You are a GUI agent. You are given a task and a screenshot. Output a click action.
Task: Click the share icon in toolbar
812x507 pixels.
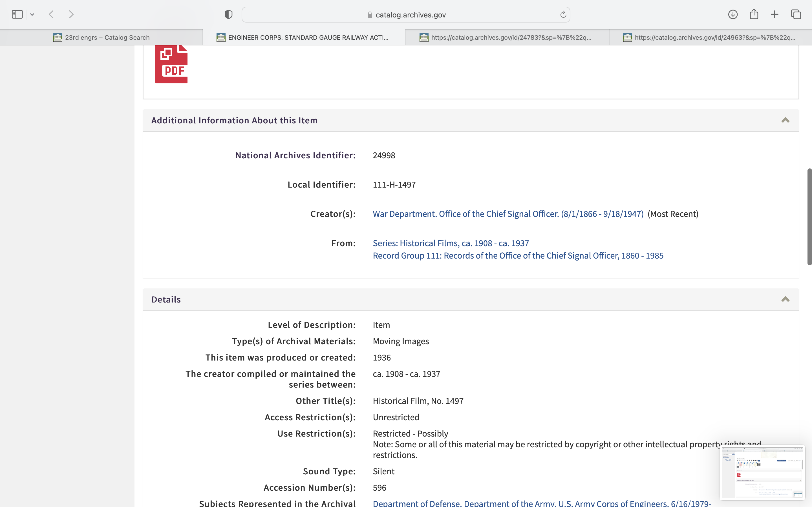pos(754,14)
